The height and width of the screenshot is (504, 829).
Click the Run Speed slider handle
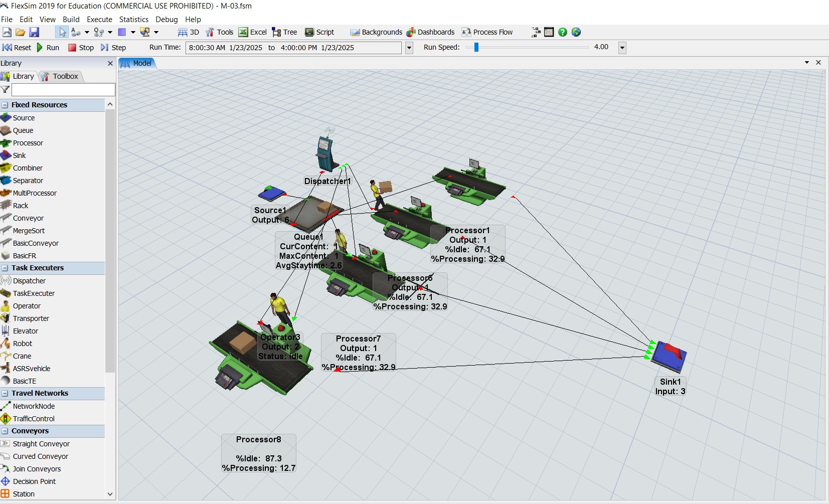pyautogui.click(x=476, y=47)
